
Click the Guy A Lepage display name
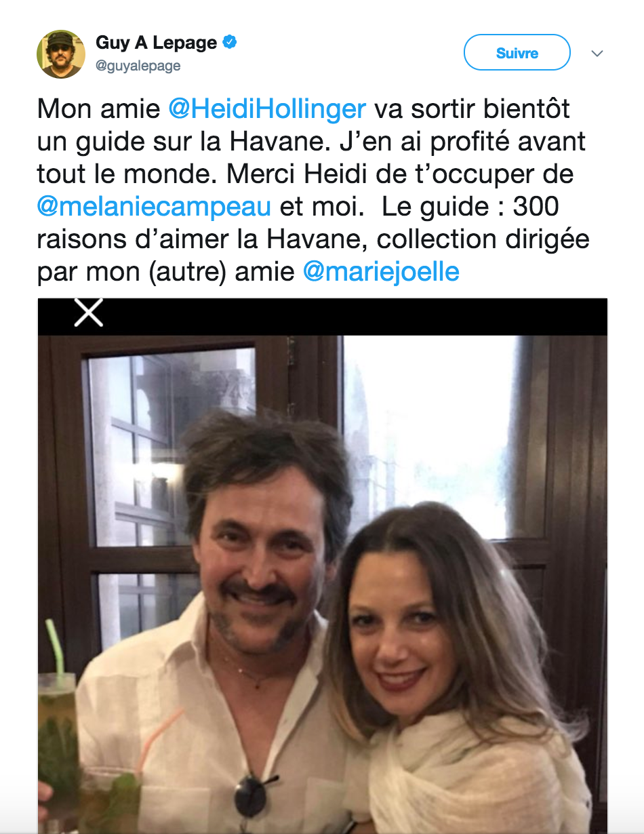[157, 43]
